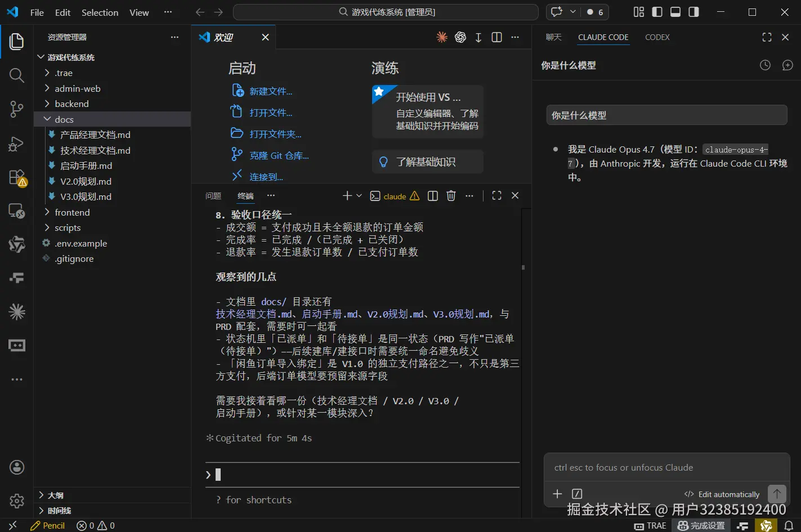Click the Claude Code icon in editor toolbar
This screenshot has width=801, height=532.
coord(442,37)
